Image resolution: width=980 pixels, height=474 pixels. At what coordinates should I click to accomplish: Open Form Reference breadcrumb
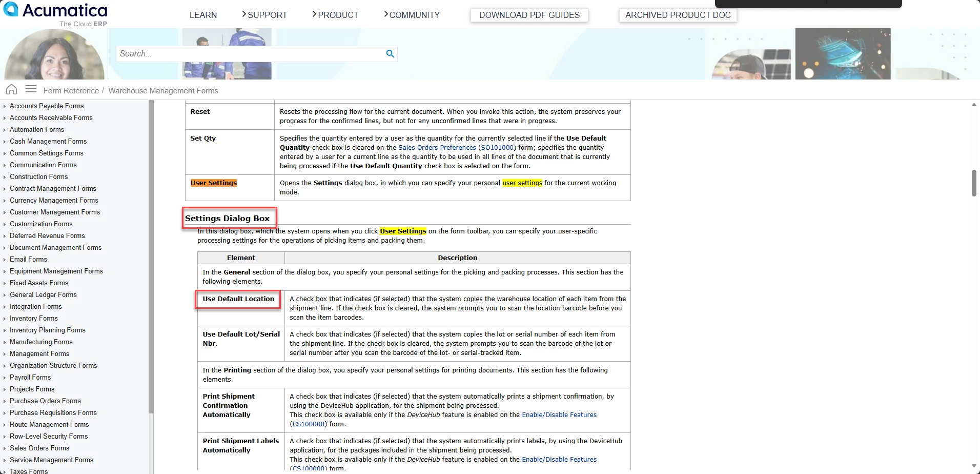point(71,90)
